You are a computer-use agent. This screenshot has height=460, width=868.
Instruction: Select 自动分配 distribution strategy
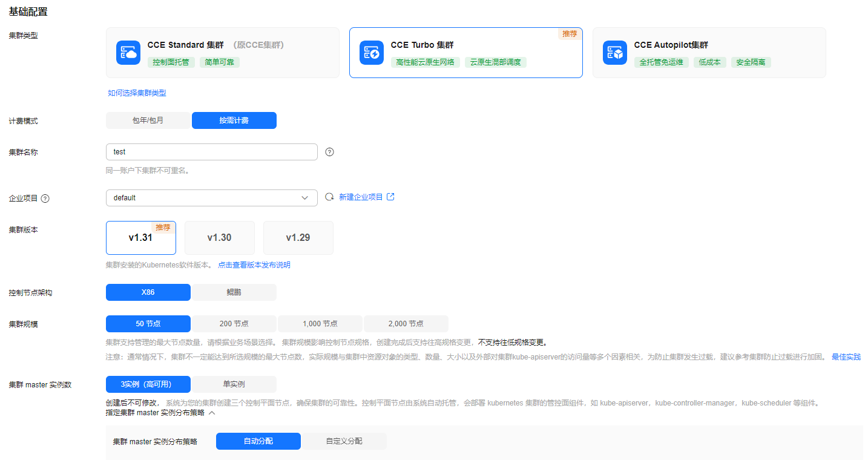tap(258, 441)
